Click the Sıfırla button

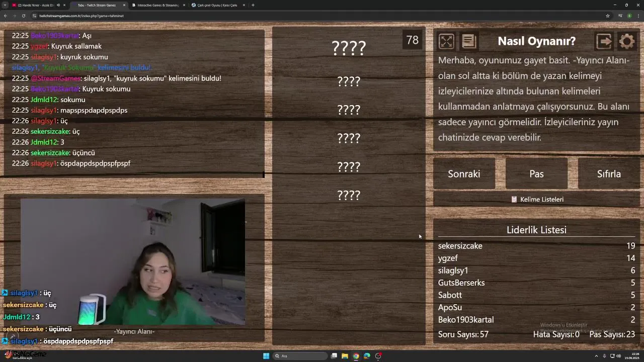(x=609, y=174)
